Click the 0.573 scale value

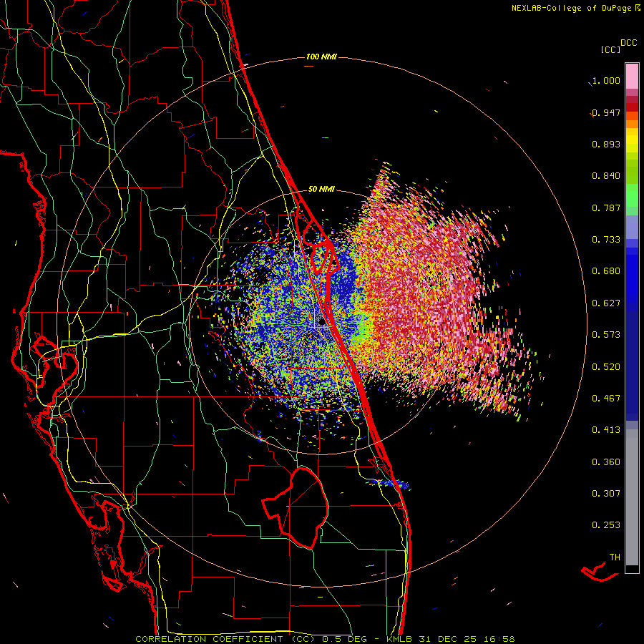coord(606,335)
